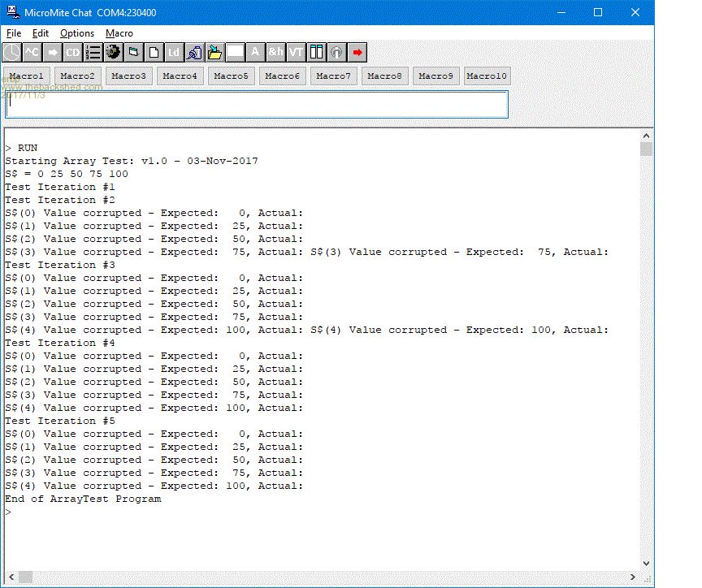Viewport: 702px width, 588px height.
Task: Click the clock icon in the toolbar
Action: click(12, 53)
